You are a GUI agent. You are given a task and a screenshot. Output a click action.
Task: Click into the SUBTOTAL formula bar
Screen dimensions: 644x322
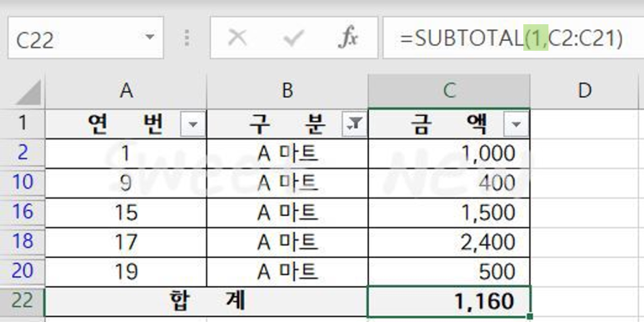click(x=513, y=38)
